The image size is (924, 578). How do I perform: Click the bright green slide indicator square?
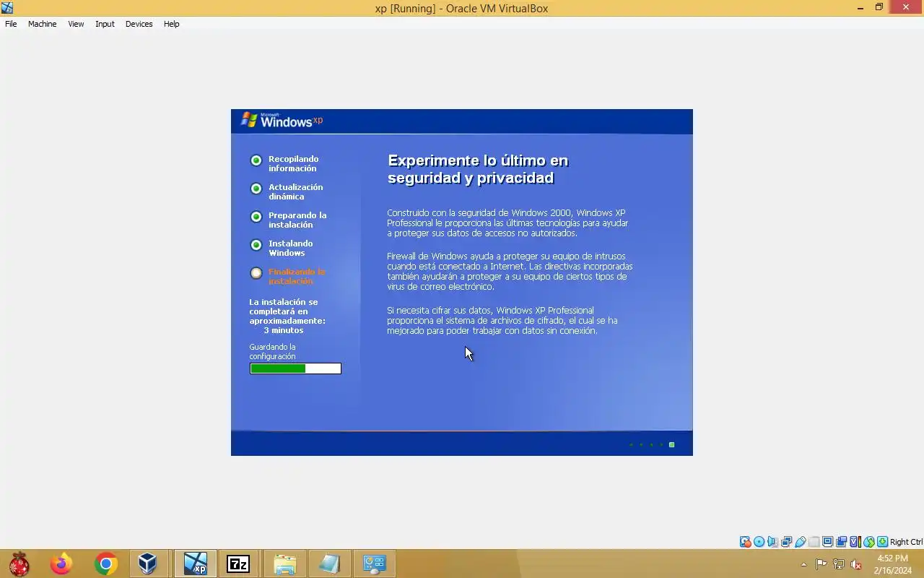pyautogui.click(x=671, y=444)
